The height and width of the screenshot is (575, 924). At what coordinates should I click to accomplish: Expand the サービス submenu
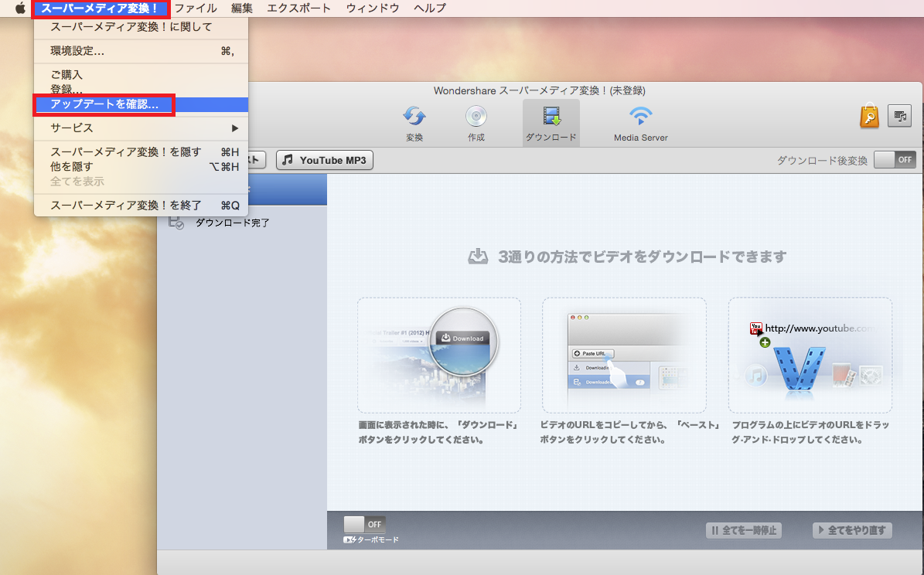coord(141,128)
